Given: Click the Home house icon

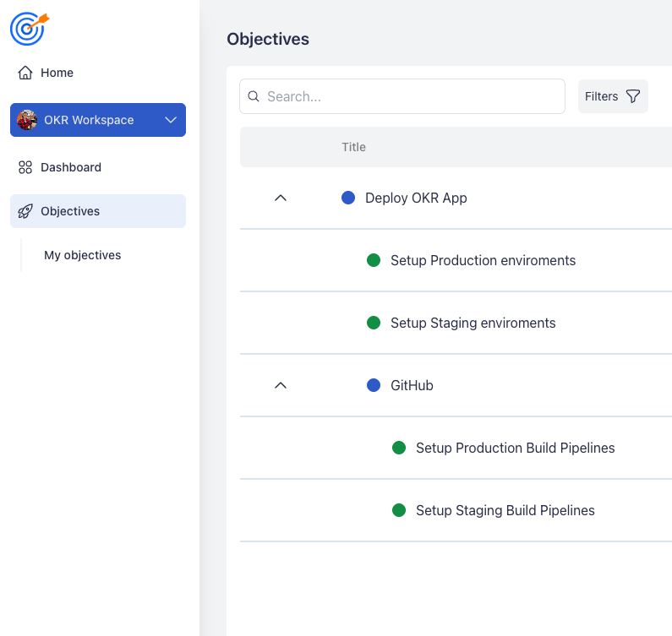Looking at the screenshot, I should (25, 73).
